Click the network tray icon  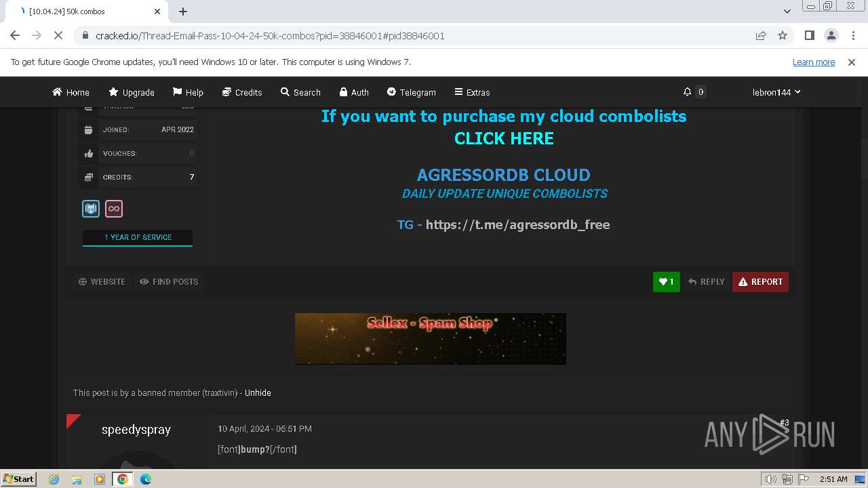787,479
